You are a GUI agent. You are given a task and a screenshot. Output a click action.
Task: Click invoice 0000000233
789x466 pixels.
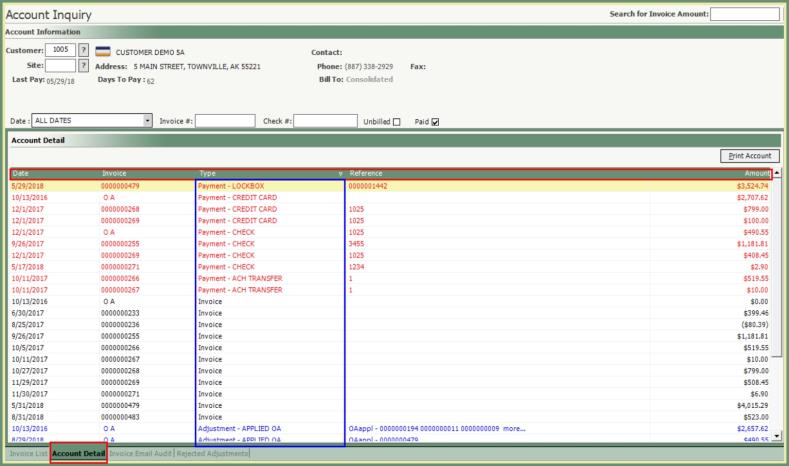coord(120,313)
